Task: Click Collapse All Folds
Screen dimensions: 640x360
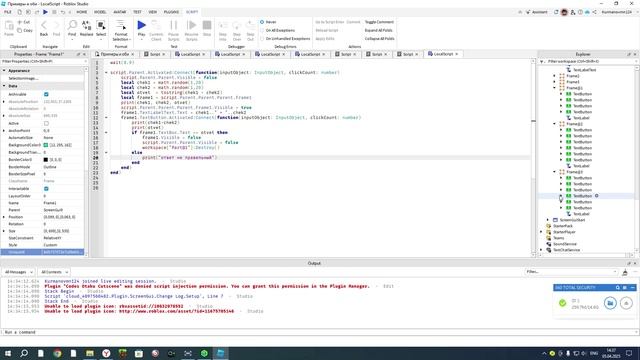Action: coord(380,39)
